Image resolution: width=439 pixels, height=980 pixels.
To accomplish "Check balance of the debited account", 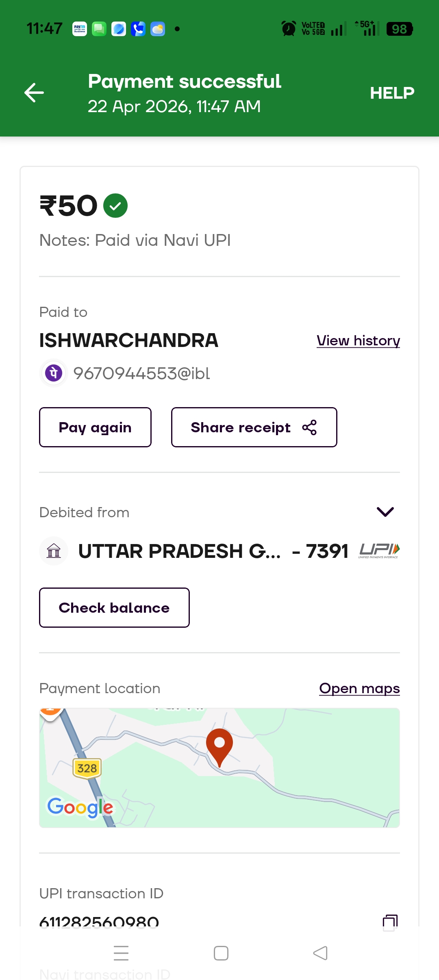I will (x=114, y=607).
